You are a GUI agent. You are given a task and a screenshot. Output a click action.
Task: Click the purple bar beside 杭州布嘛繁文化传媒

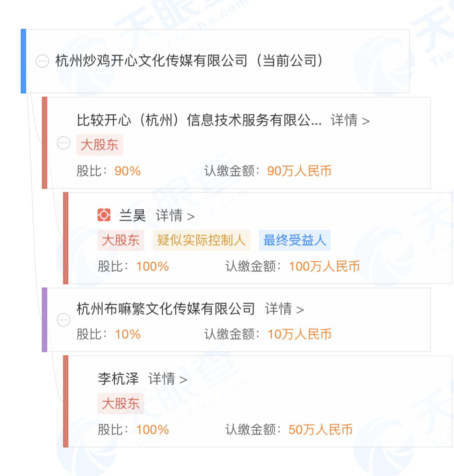click(x=45, y=320)
